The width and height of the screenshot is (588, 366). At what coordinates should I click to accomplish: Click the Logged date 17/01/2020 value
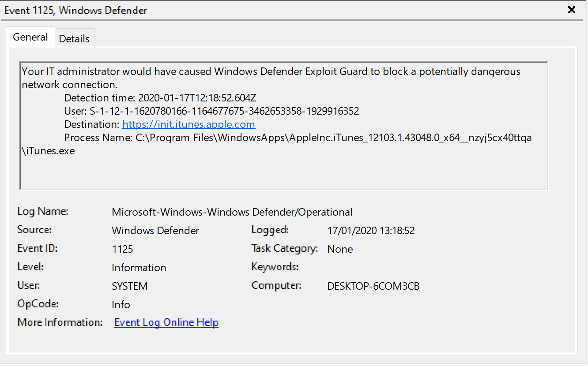coord(371,230)
